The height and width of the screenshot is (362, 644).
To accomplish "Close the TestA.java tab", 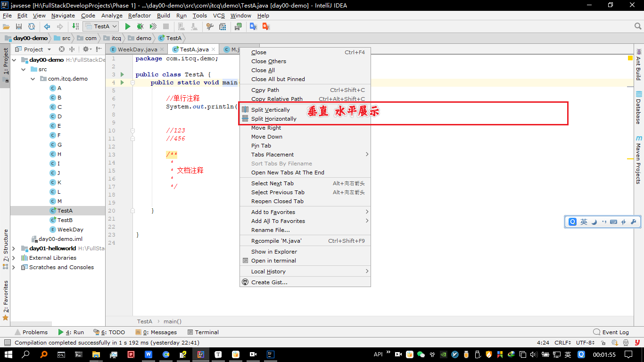I will click(x=213, y=49).
